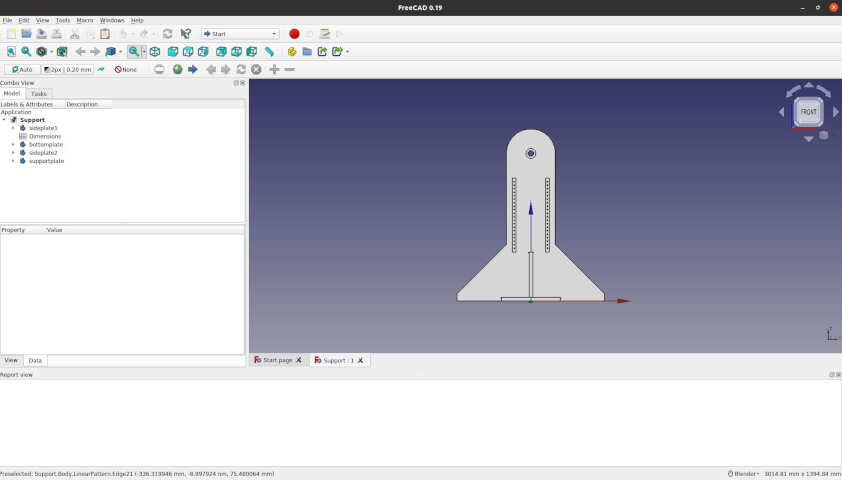Switch to the Tasks tab
The height and width of the screenshot is (480, 842).
[x=39, y=93]
